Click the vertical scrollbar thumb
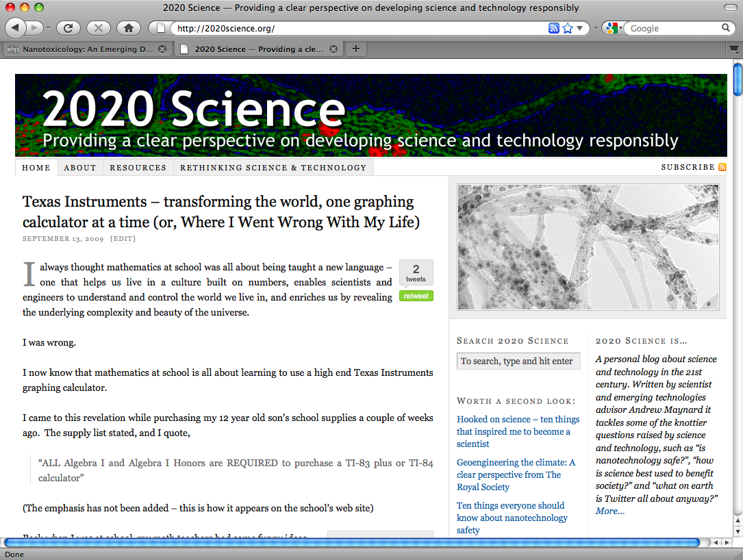 click(738, 79)
